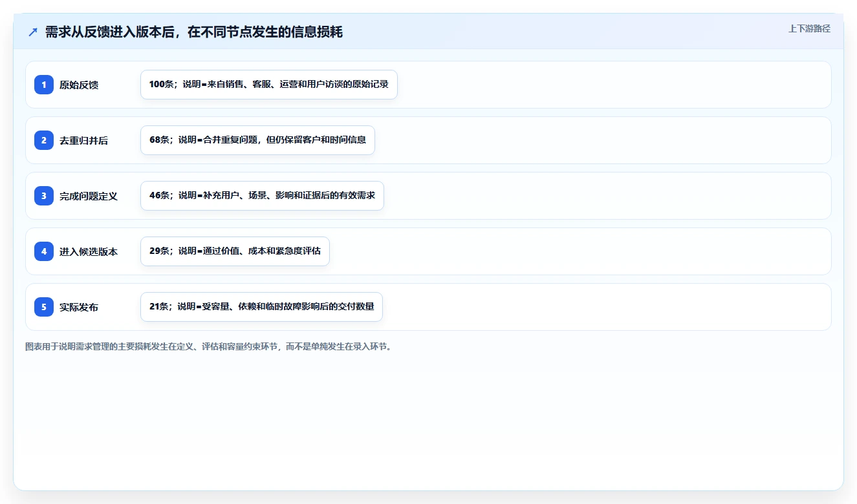The width and height of the screenshot is (857, 504).
Task: Click the 去重归并后 step label
Action: pos(84,140)
